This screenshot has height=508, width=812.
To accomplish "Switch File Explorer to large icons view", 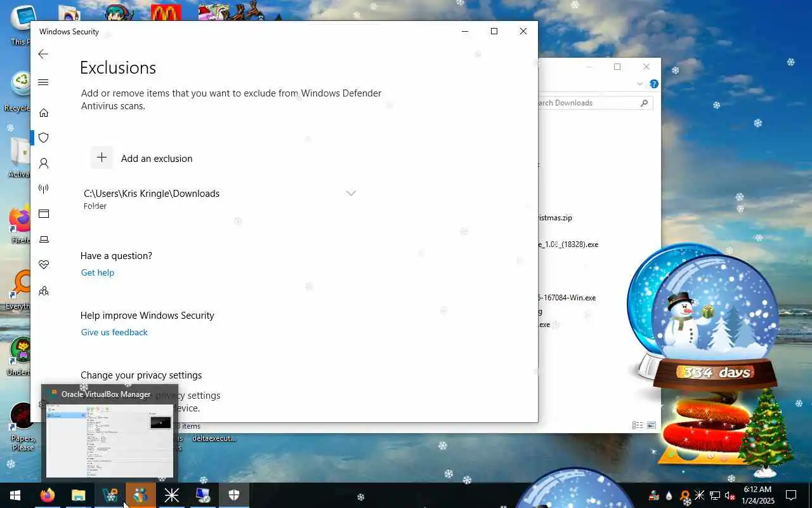I will tap(650, 425).
